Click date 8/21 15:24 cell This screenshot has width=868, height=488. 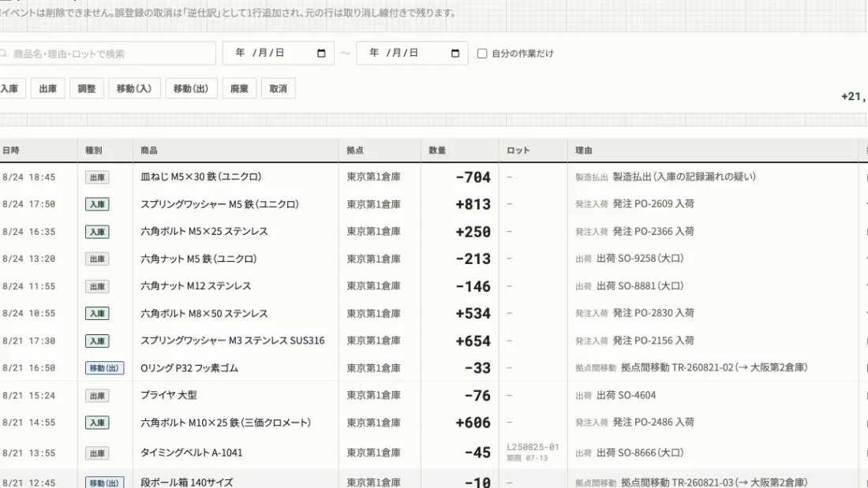click(x=28, y=396)
